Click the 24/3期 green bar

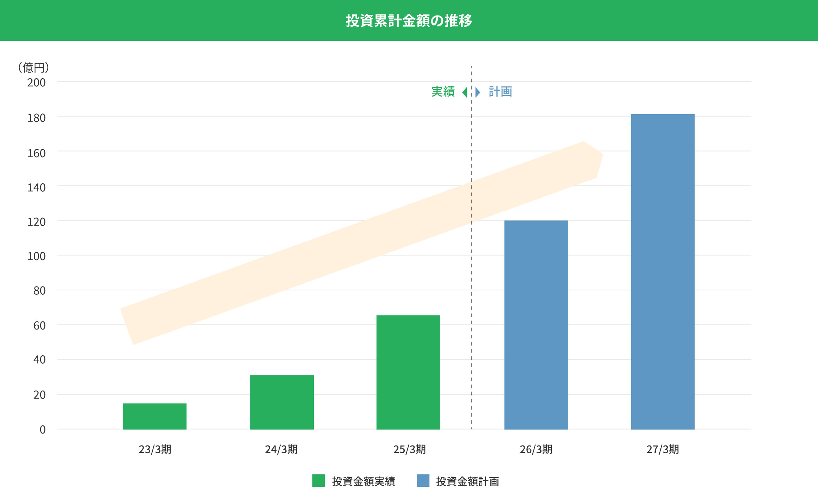tap(282, 402)
